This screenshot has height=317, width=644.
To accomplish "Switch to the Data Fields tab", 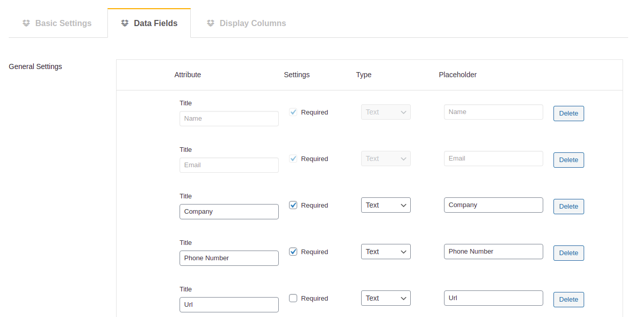I will pos(149,24).
